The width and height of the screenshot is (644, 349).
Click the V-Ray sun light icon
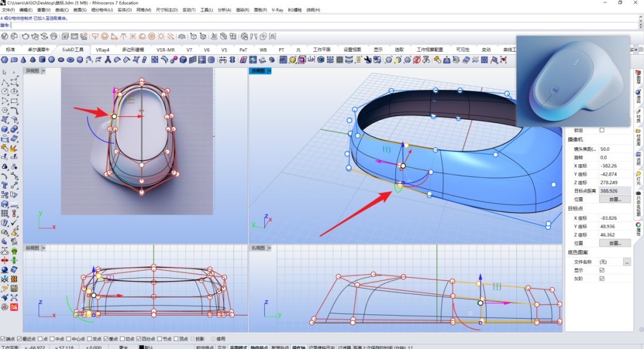pos(161,36)
